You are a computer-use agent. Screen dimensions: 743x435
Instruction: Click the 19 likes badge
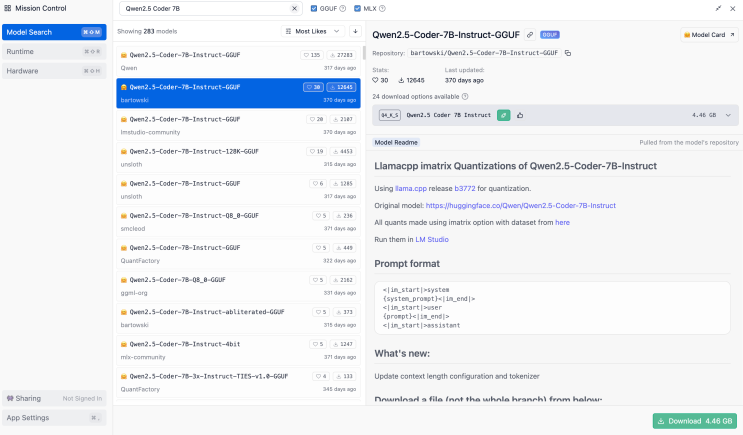point(317,152)
